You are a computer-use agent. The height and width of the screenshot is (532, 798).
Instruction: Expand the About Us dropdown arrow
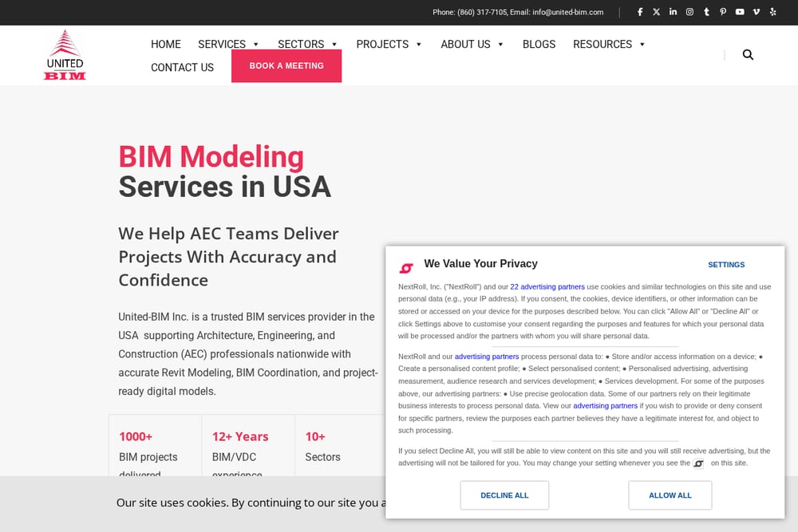click(501, 44)
